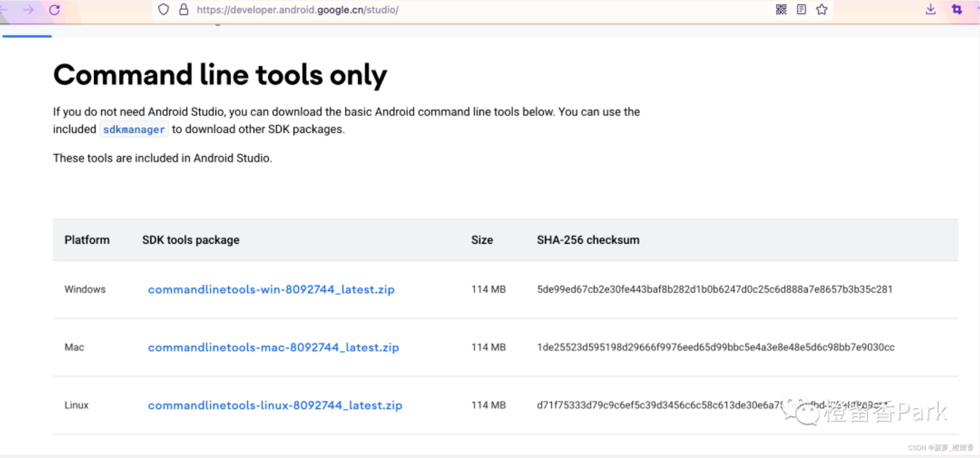Open the QR code icon in address bar

(x=781, y=9)
